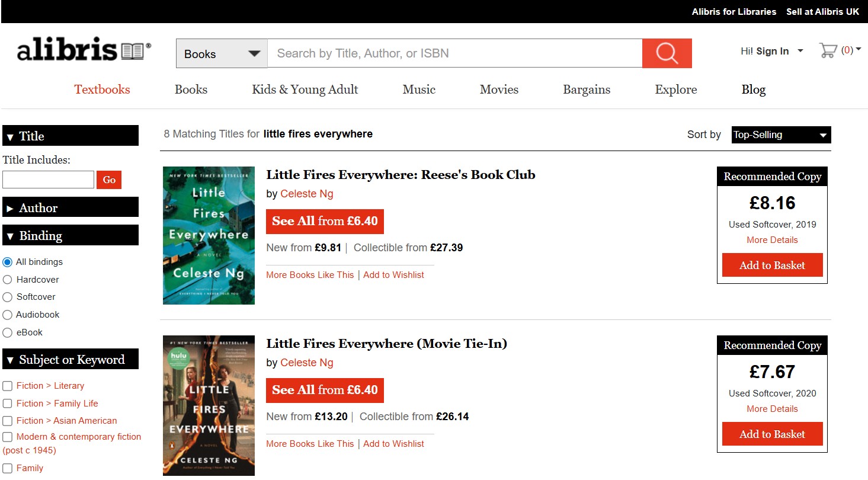
Task: Expand the Author filter section
Action: click(x=37, y=207)
